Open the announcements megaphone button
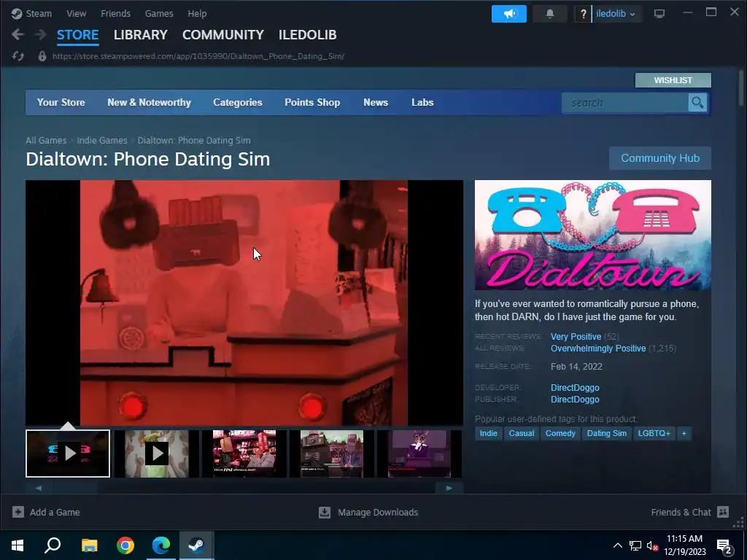This screenshot has height=560, width=747. click(x=508, y=14)
